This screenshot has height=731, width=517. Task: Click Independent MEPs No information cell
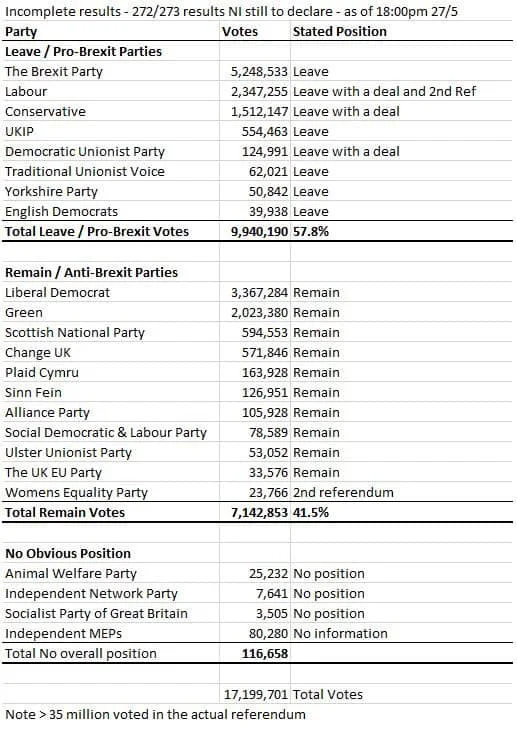(x=402, y=634)
